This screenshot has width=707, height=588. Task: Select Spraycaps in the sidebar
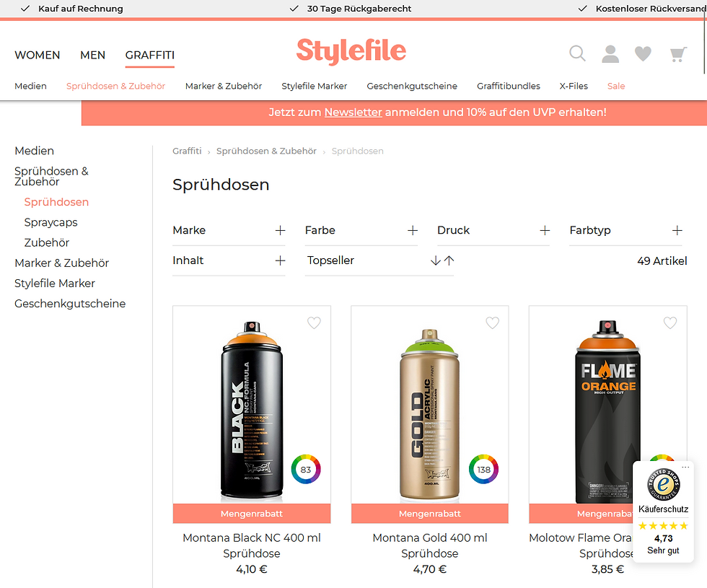click(x=51, y=222)
